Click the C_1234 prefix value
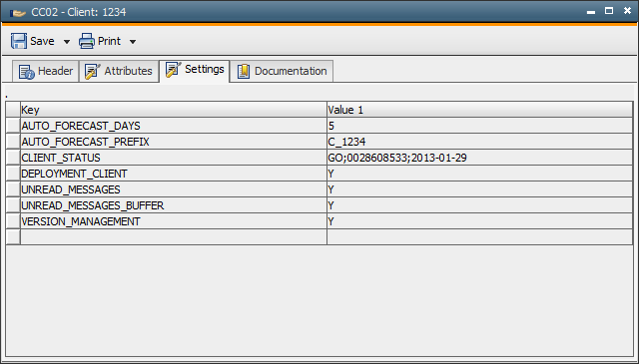639x364 pixels. (x=479, y=142)
